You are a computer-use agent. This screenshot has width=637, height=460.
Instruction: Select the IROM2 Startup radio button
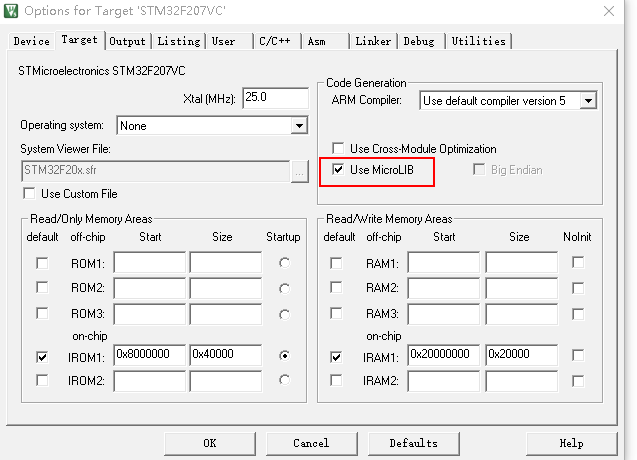tap(284, 380)
